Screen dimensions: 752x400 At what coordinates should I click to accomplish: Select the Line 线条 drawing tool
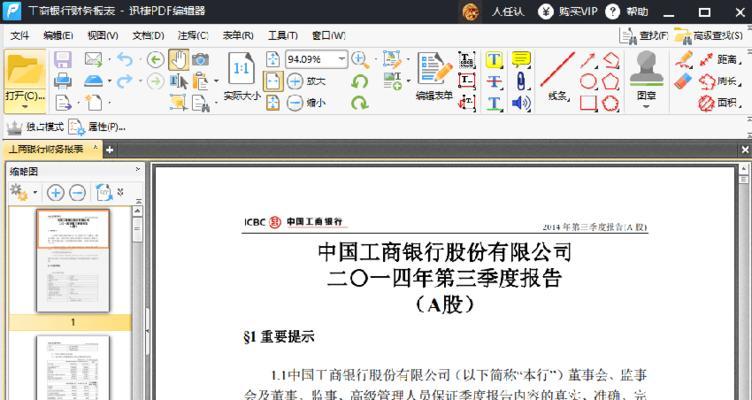pyautogui.click(x=558, y=77)
